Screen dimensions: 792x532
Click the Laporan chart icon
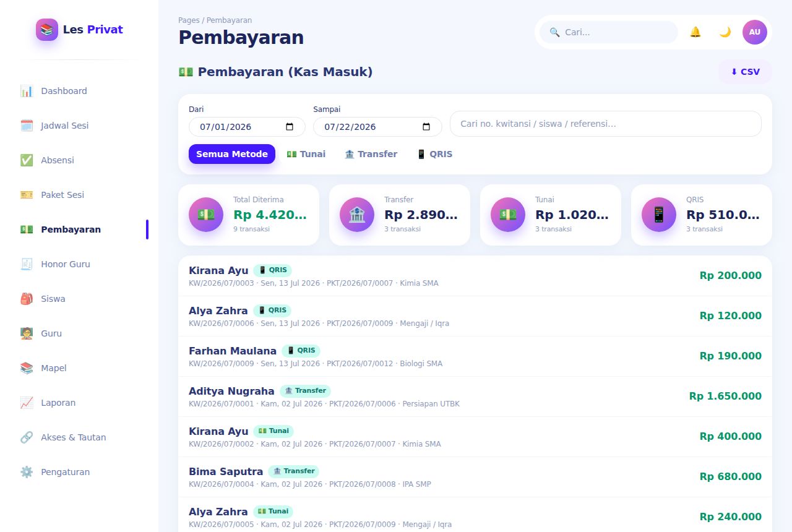27,403
